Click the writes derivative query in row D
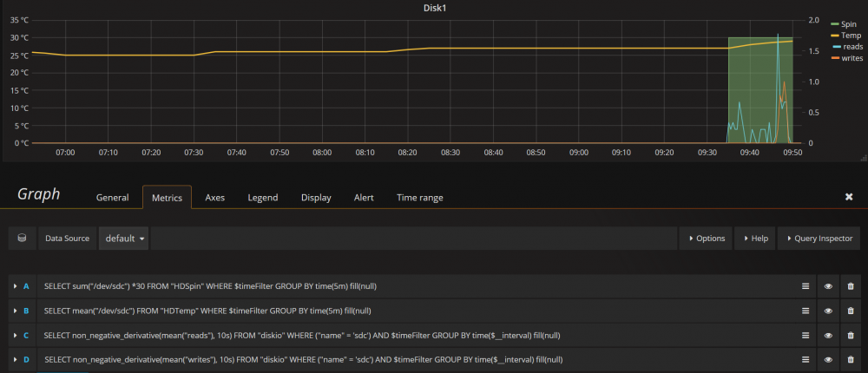Viewport: 868px width, 373px height. [x=303, y=360]
